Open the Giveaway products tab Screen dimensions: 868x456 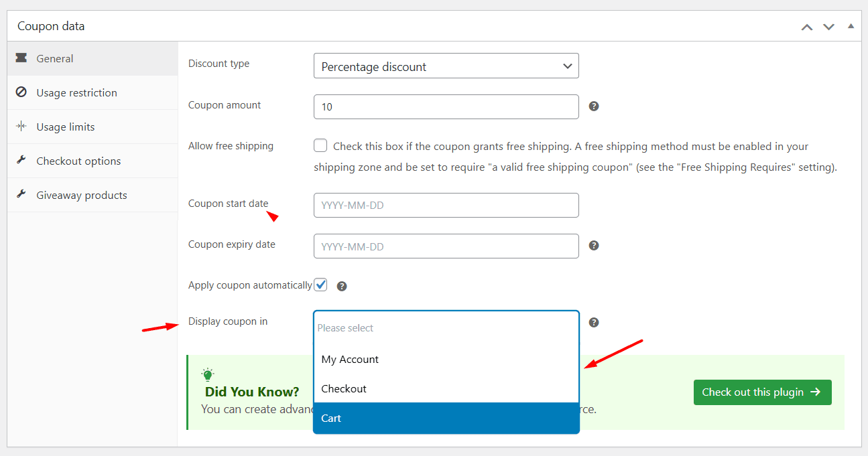click(x=82, y=196)
